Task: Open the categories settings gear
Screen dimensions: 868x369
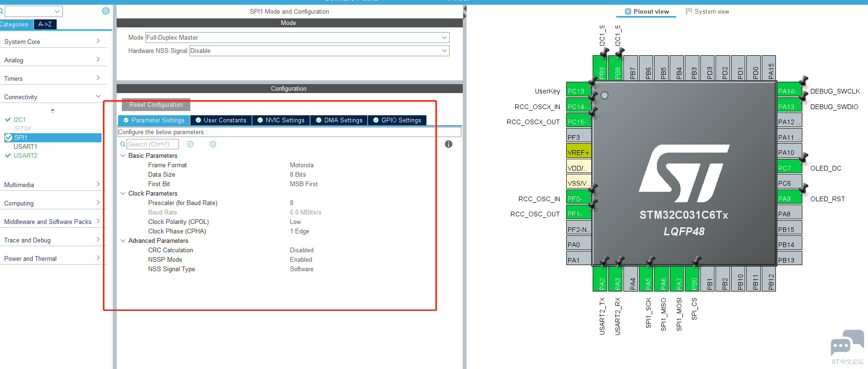Action: click(x=106, y=11)
